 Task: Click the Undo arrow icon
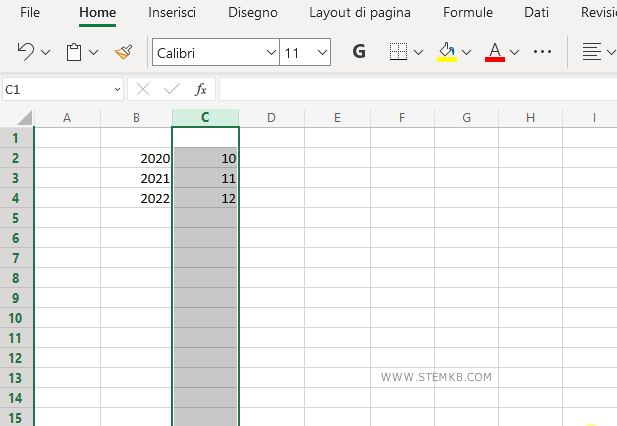point(26,51)
